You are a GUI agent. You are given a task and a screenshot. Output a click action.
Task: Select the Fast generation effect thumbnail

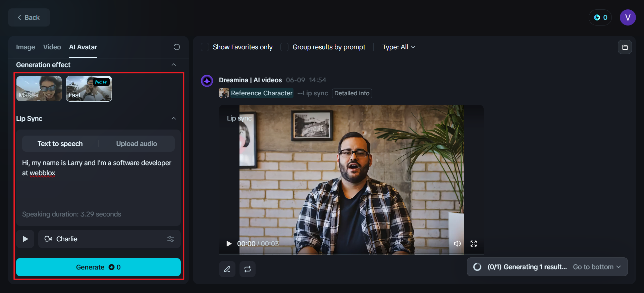click(x=89, y=89)
